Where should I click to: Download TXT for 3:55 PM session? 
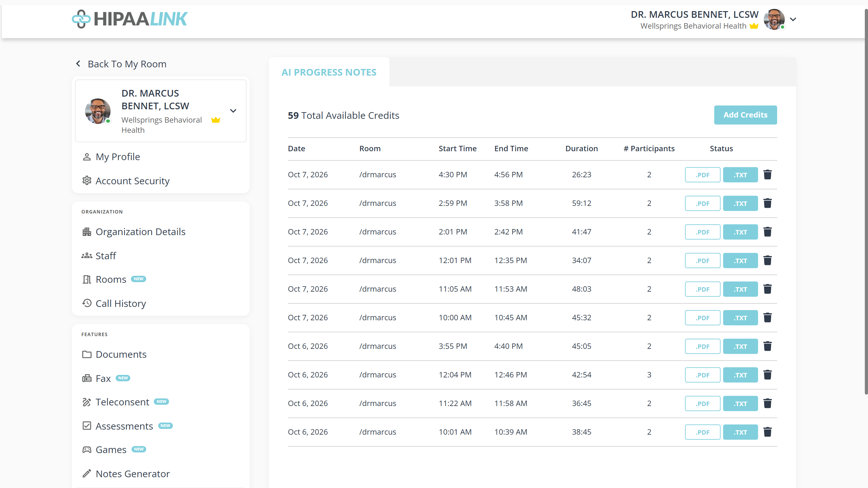pyautogui.click(x=740, y=346)
